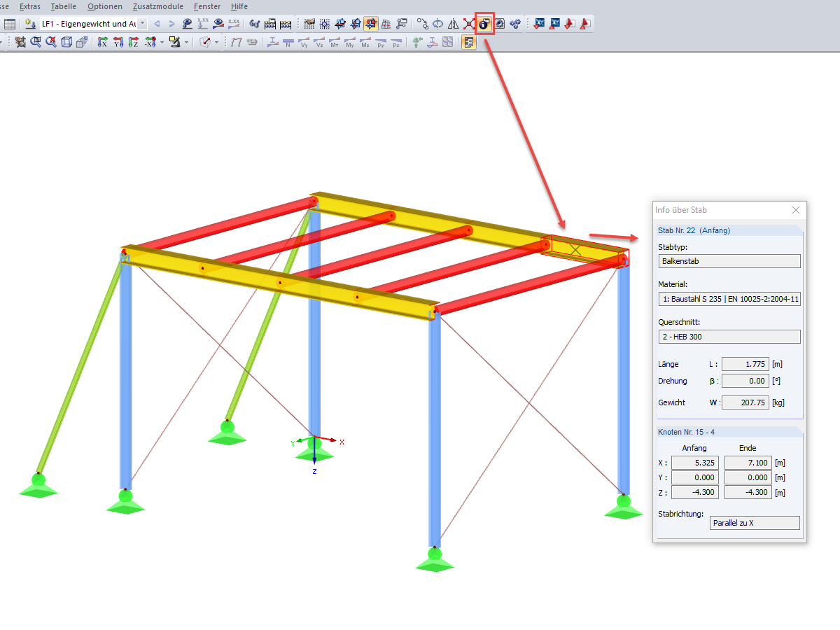Open the Hilfe menu
Viewport: 840px width, 630px height.
tap(239, 6)
